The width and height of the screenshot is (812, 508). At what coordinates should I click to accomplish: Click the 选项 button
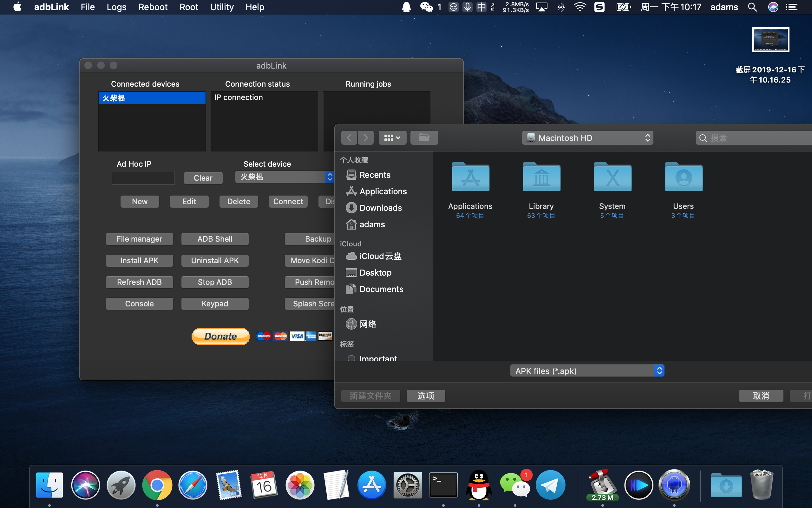tap(426, 396)
